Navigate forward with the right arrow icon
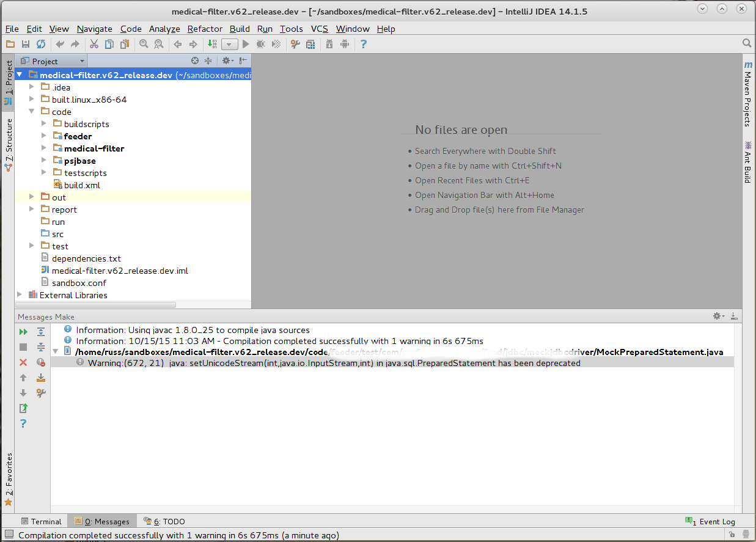The height and width of the screenshot is (542, 756). pos(193,44)
